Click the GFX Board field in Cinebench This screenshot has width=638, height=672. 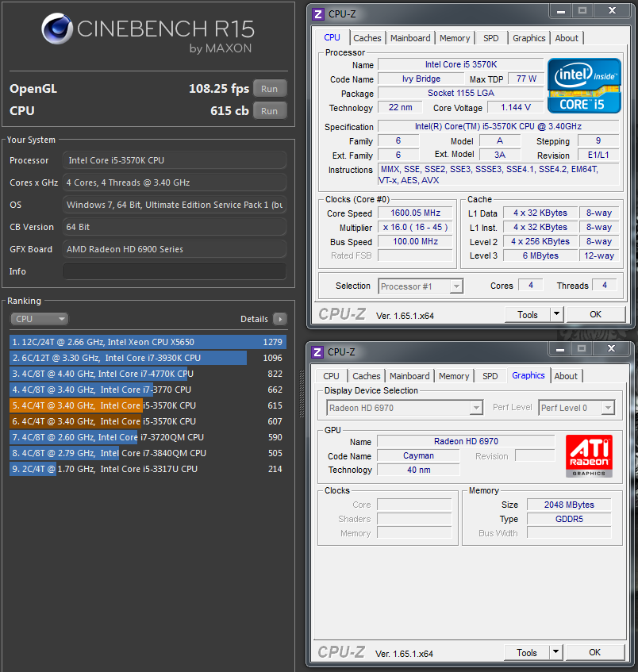coord(174,249)
